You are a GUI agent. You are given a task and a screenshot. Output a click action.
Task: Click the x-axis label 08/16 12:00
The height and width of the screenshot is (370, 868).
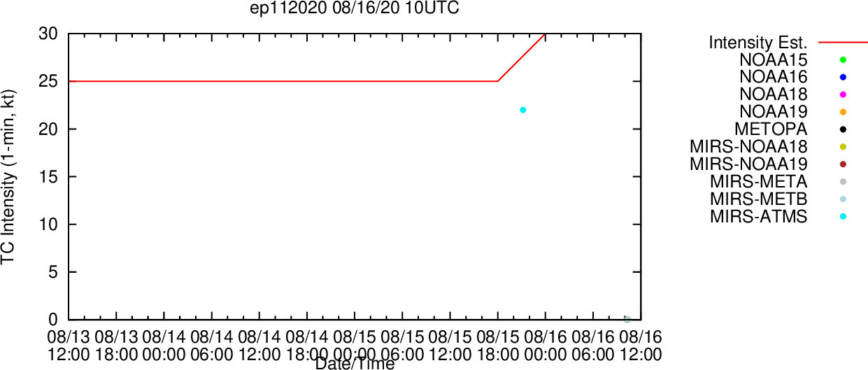point(641,346)
